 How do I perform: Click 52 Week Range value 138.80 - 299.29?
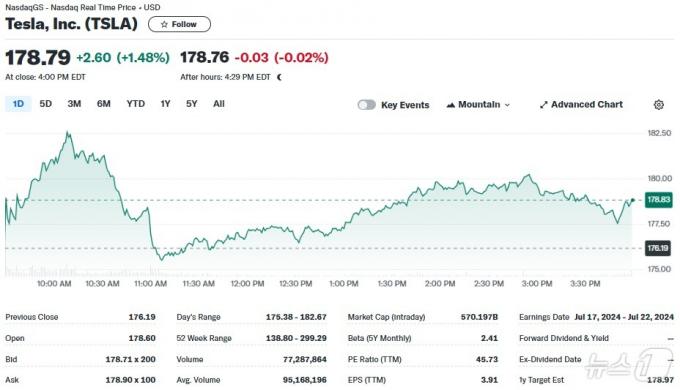(x=296, y=338)
